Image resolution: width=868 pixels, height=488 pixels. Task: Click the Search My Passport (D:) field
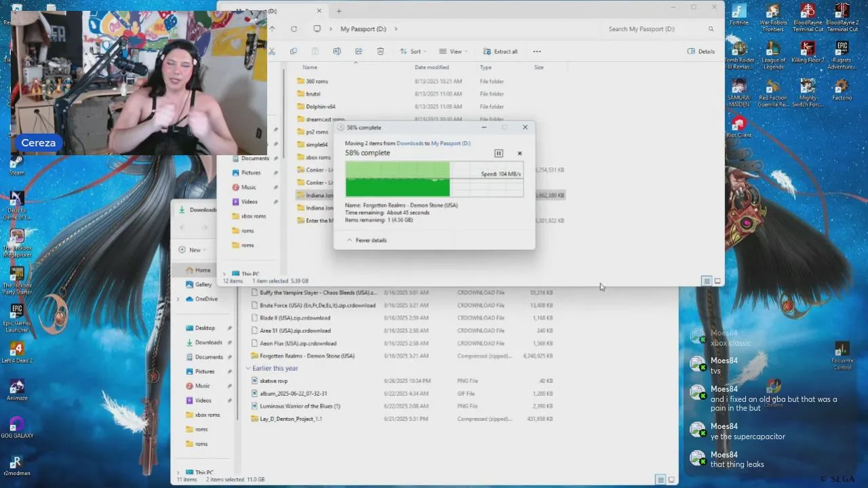[660, 29]
